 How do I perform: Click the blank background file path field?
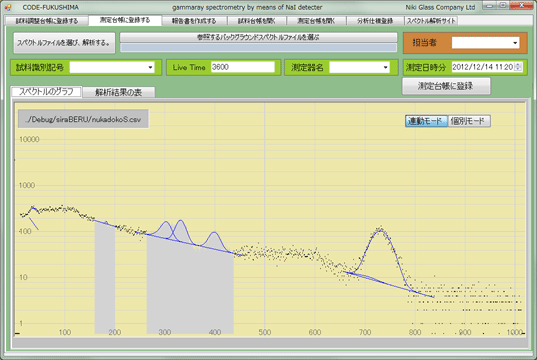pyautogui.click(x=259, y=48)
